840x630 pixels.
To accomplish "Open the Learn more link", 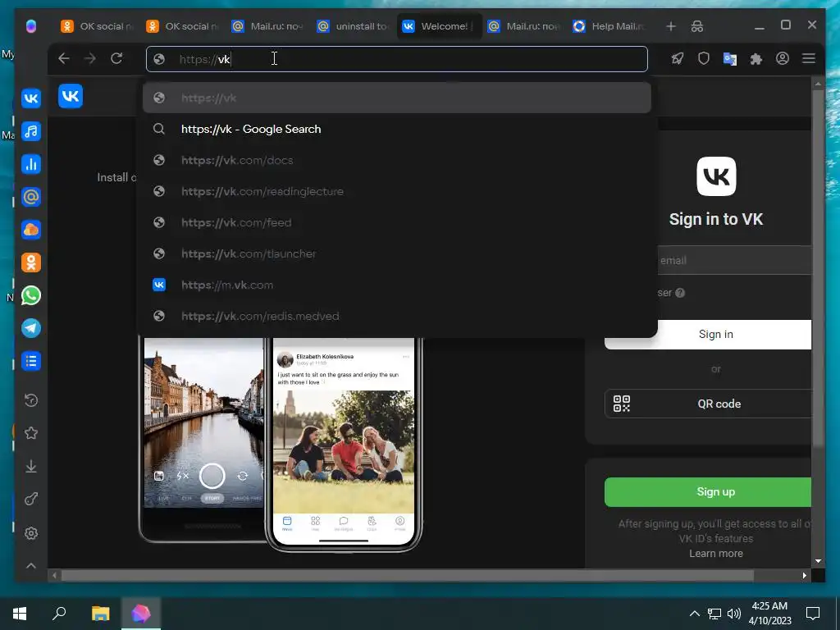I will (715, 554).
